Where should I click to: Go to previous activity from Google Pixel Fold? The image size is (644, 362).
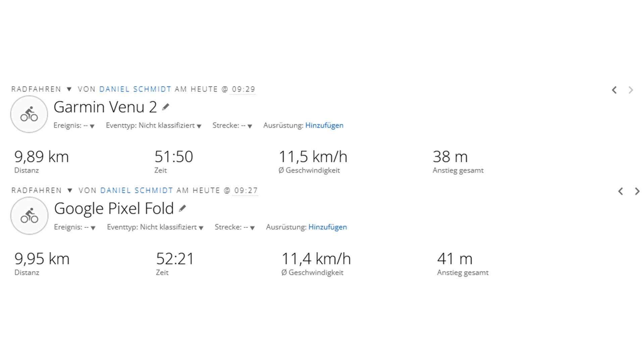[621, 191]
